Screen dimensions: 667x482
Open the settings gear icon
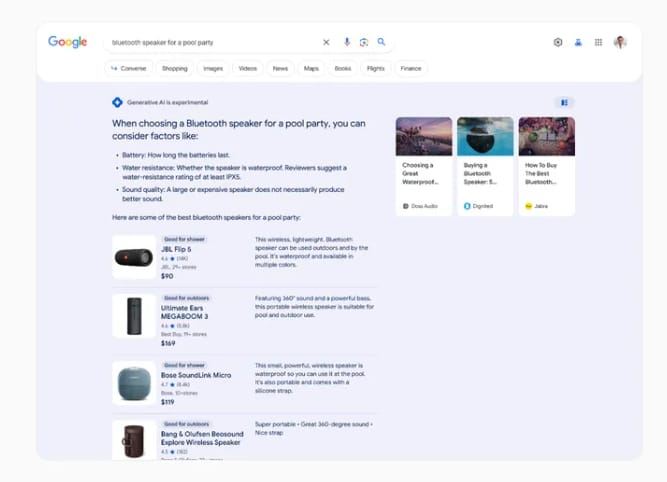coord(558,42)
